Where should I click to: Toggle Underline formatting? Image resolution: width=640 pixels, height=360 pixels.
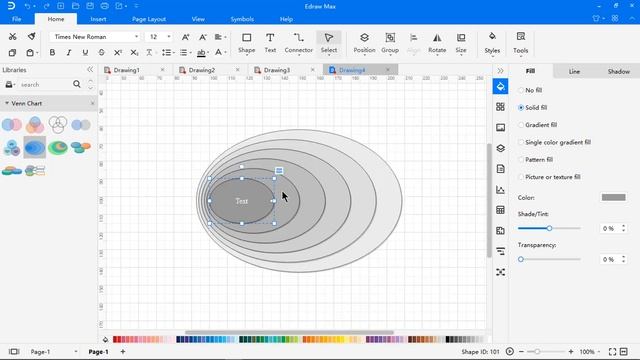click(x=85, y=53)
